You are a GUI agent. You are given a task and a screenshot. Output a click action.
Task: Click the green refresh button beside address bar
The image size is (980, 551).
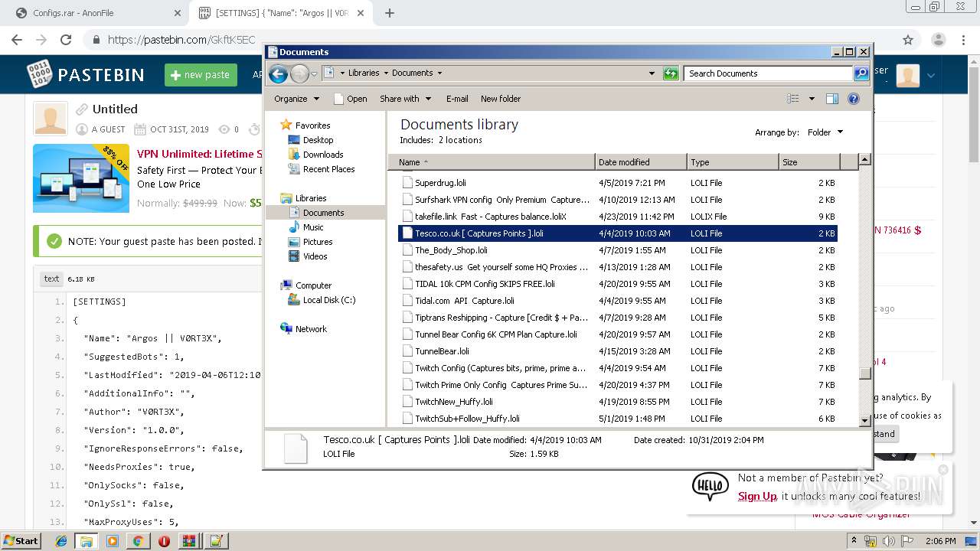pos(671,73)
